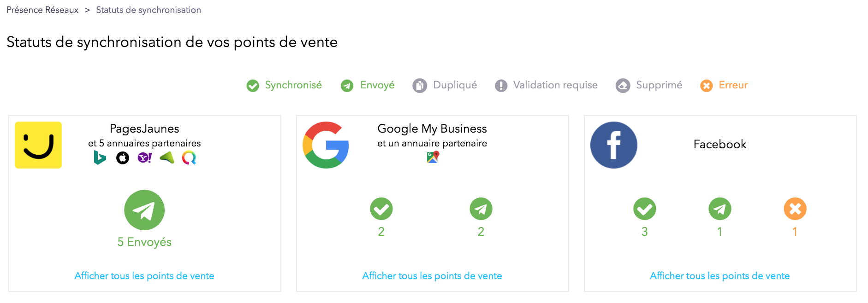868x303 pixels.
Task: Select Facebook's orange error status icon
Action: (795, 209)
